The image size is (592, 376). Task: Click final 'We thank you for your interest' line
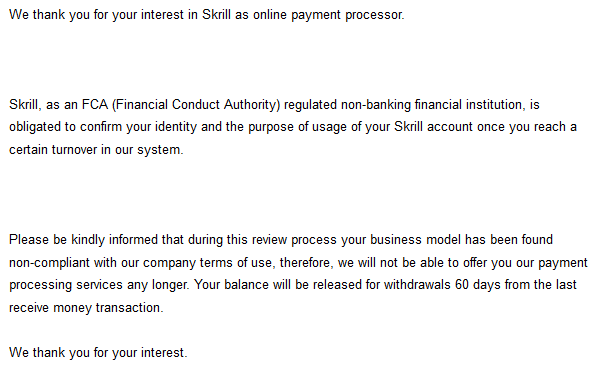98,353
